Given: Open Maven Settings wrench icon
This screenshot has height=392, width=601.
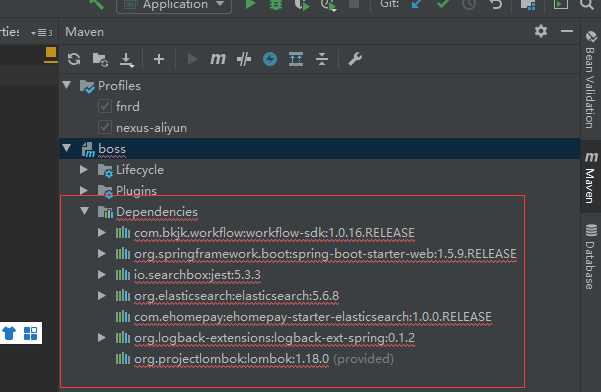Looking at the screenshot, I should click(x=355, y=59).
